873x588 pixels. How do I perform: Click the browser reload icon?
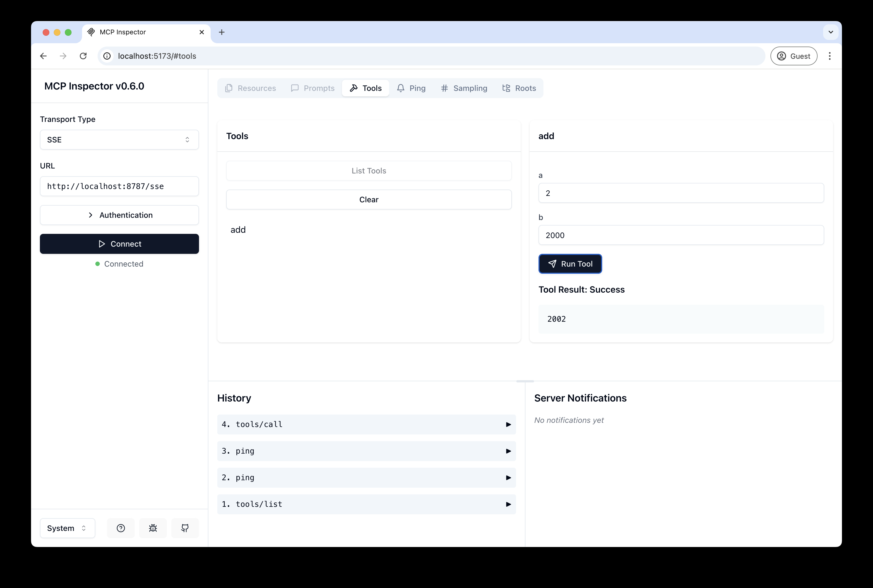[83, 56]
